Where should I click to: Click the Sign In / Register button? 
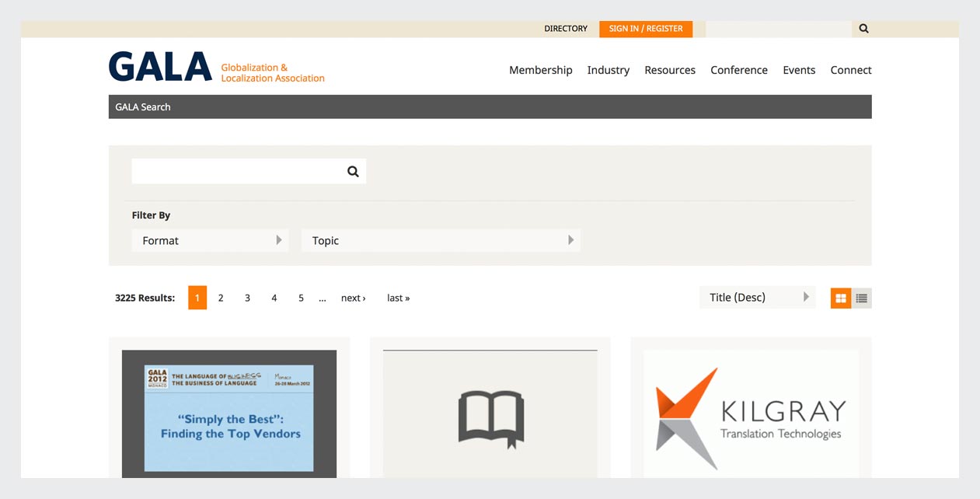click(x=646, y=29)
